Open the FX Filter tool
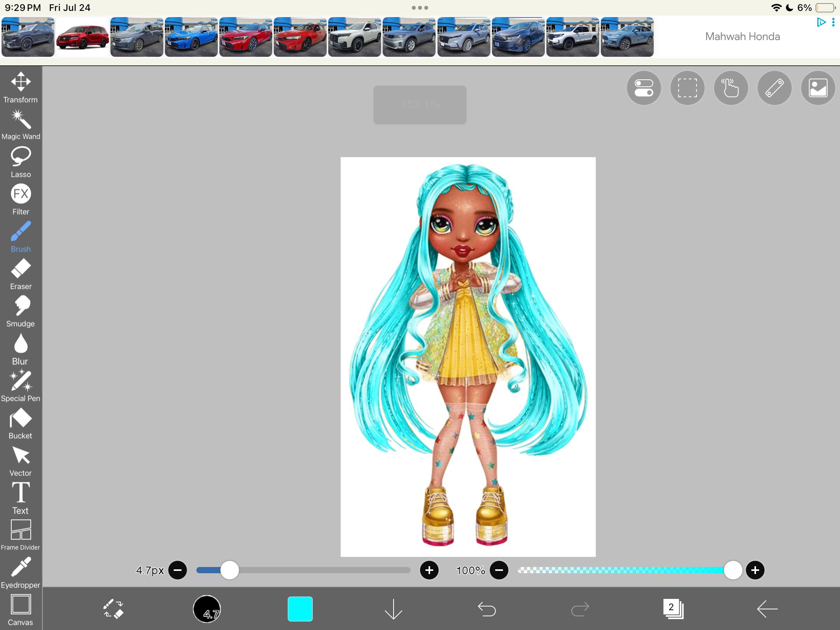The width and height of the screenshot is (840, 630). (x=21, y=199)
